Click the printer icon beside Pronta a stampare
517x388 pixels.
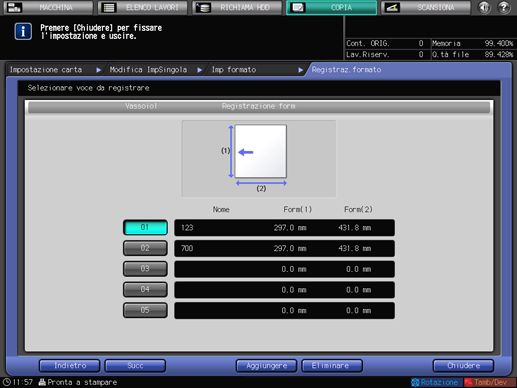(x=42, y=382)
